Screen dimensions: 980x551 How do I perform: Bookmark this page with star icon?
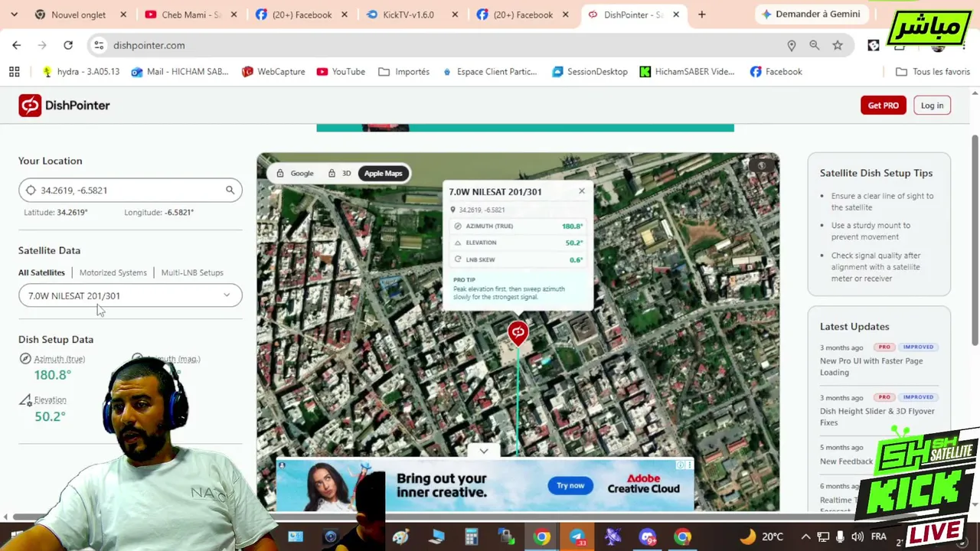(x=838, y=45)
